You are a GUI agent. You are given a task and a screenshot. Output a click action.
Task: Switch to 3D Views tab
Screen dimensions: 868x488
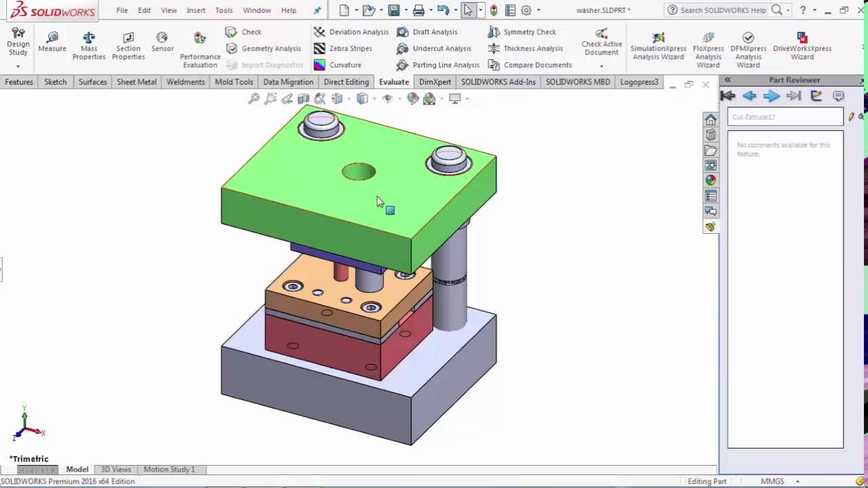tap(116, 469)
